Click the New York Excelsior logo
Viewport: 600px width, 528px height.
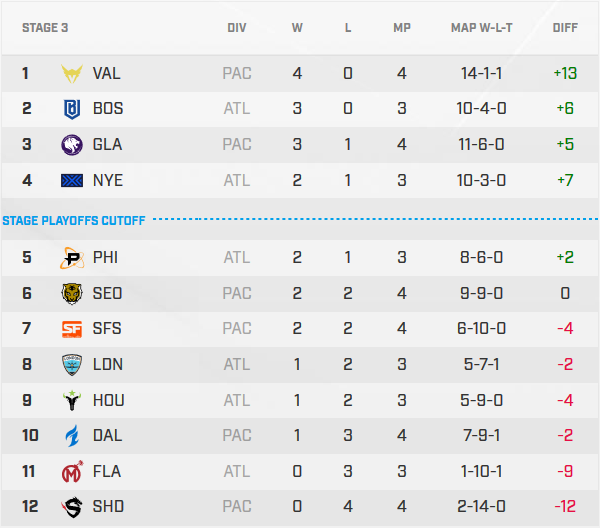pyautogui.click(x=73, y=181)
